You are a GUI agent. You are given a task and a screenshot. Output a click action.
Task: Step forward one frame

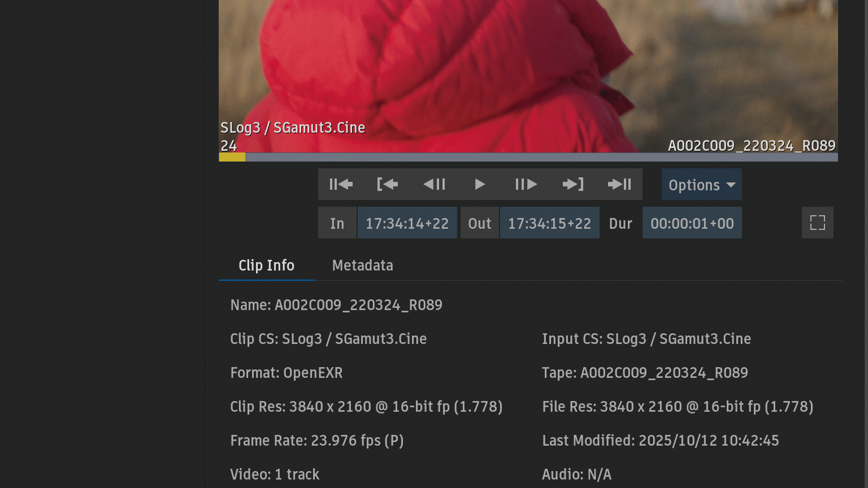pos(526,184)
